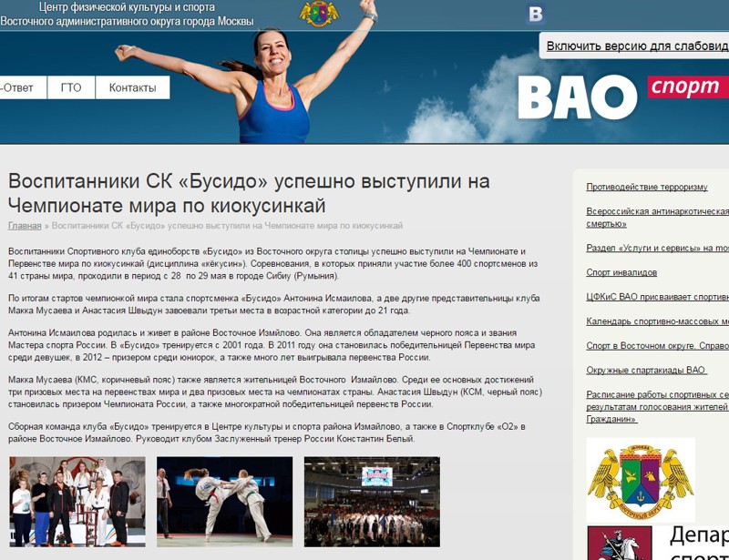Click the eagle coat of arms in sidebar

[640, 480]
